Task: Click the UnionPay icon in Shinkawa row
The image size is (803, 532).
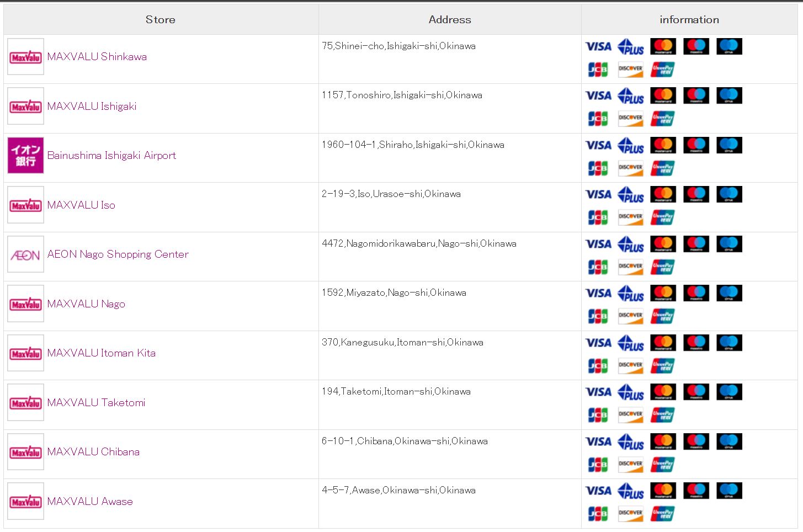Action: tap(663, 70)
